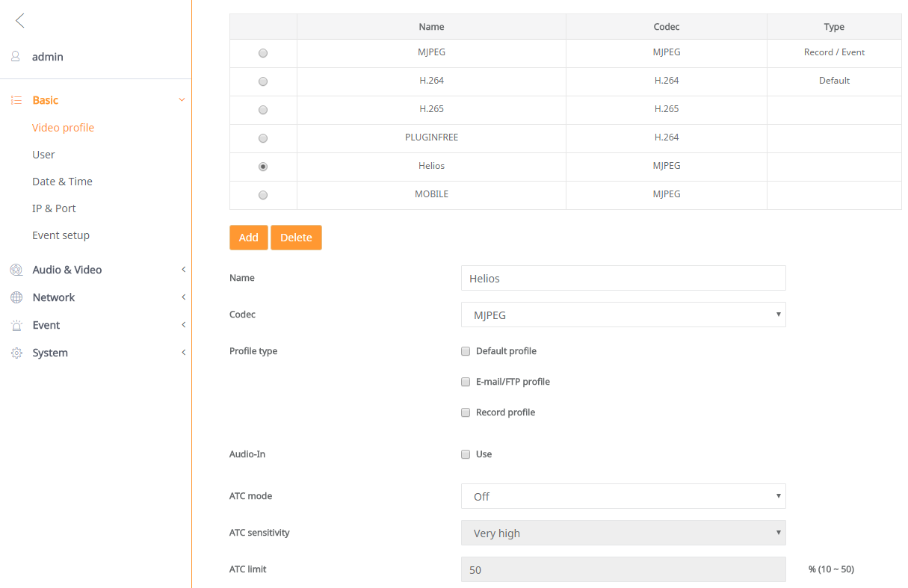This screenshot has width=908, height=588.
Task: Click the Network globe icon
Action: [16, 297]
